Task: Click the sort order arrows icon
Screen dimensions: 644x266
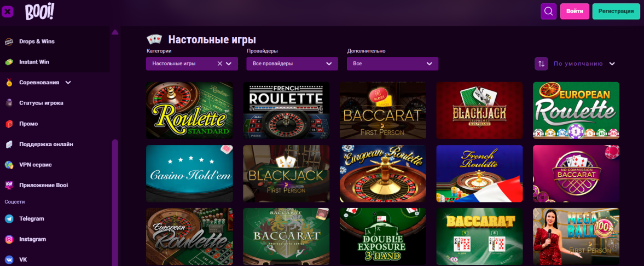Action: [x=541, y=63]
